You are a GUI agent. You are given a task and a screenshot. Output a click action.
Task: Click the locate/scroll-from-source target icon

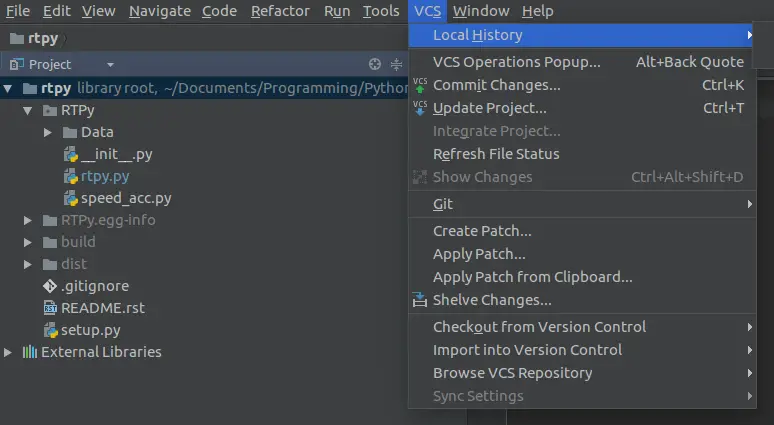click(375, 64)
